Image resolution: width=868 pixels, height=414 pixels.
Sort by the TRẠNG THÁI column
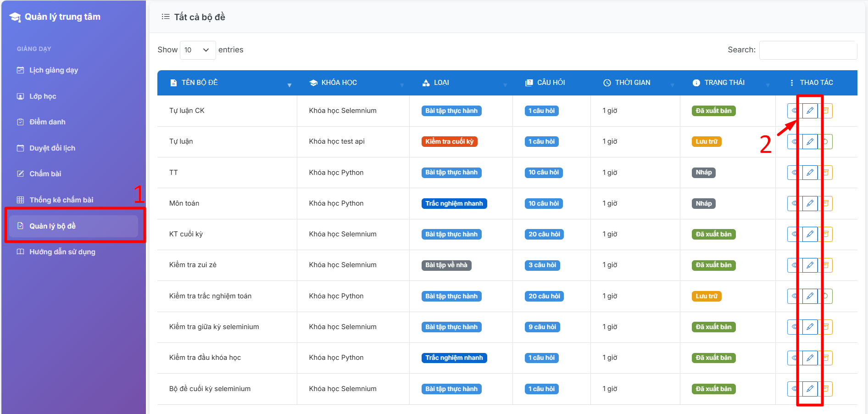pos(725,83)
